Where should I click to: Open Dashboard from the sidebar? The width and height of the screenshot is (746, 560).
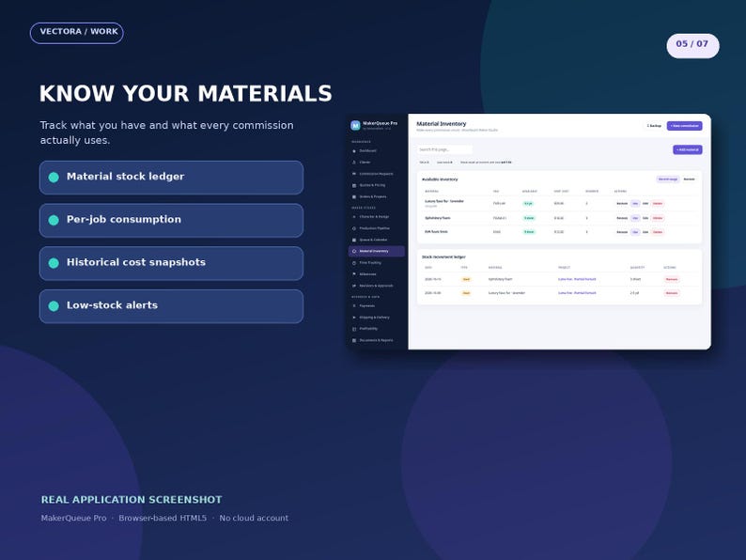point(376,151)
